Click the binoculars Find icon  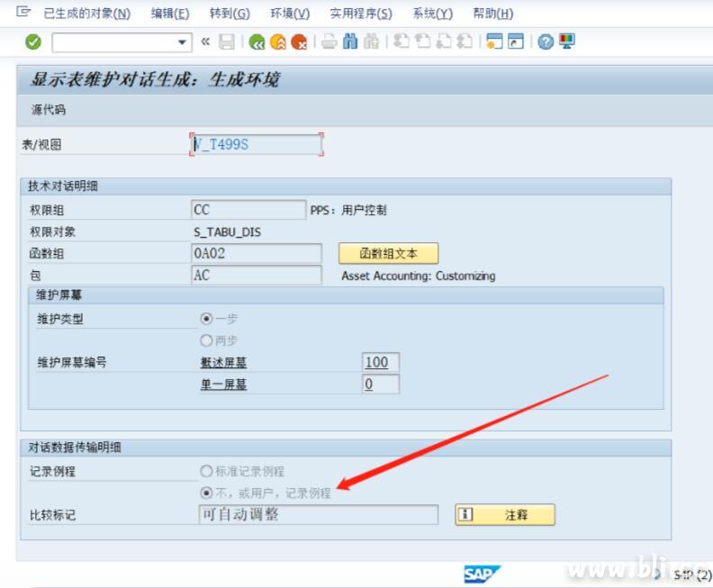coord(350,41)
